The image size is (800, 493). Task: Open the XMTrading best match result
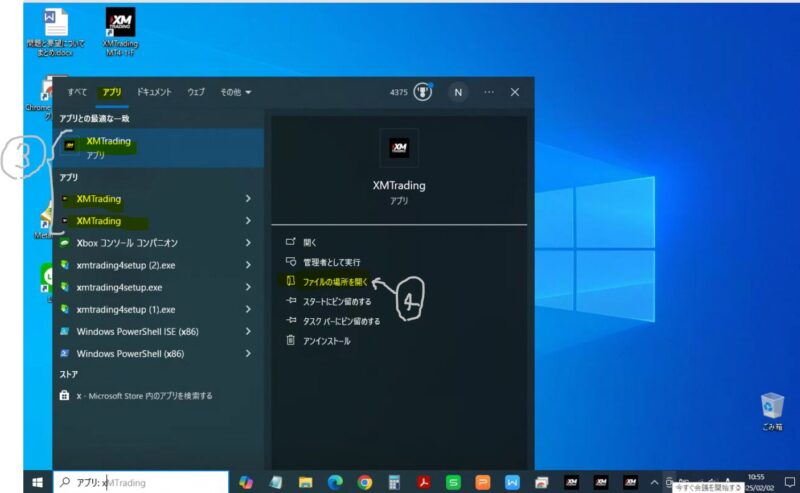[158, 147]
